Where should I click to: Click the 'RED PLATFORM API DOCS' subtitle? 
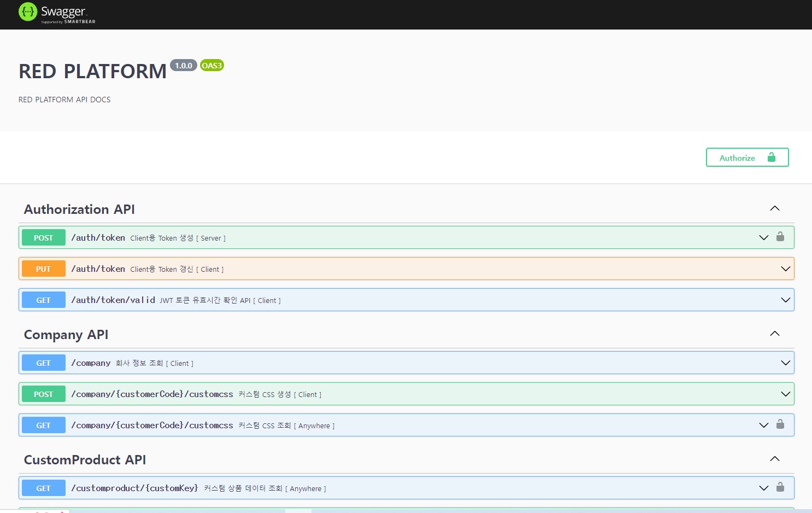[64, 100]
